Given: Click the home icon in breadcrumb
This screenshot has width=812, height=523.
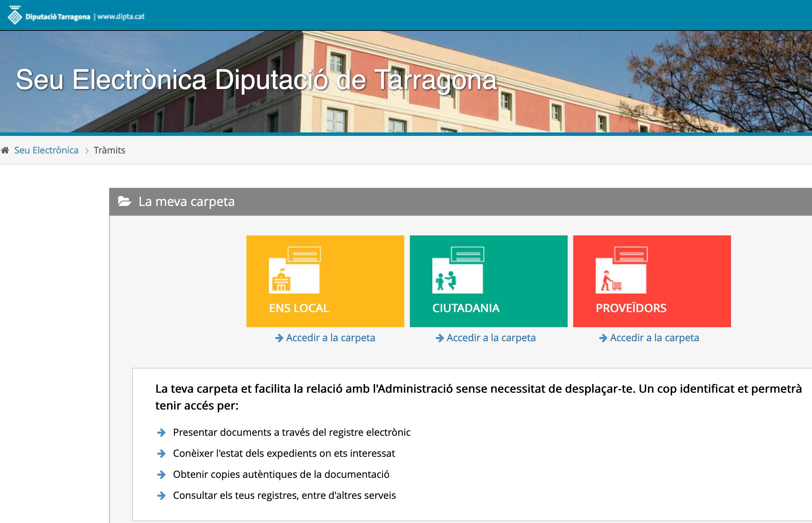Looking at the screenshot, I should 5,151.
